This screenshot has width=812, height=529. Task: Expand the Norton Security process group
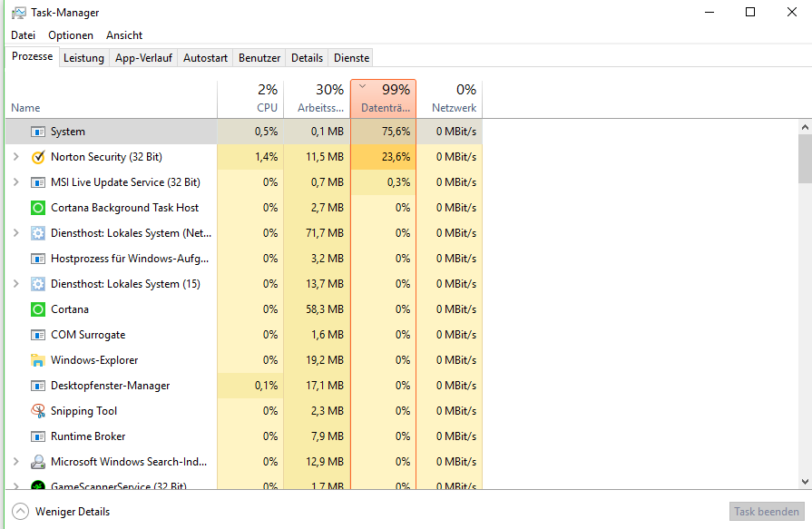[x=15, y=157]
